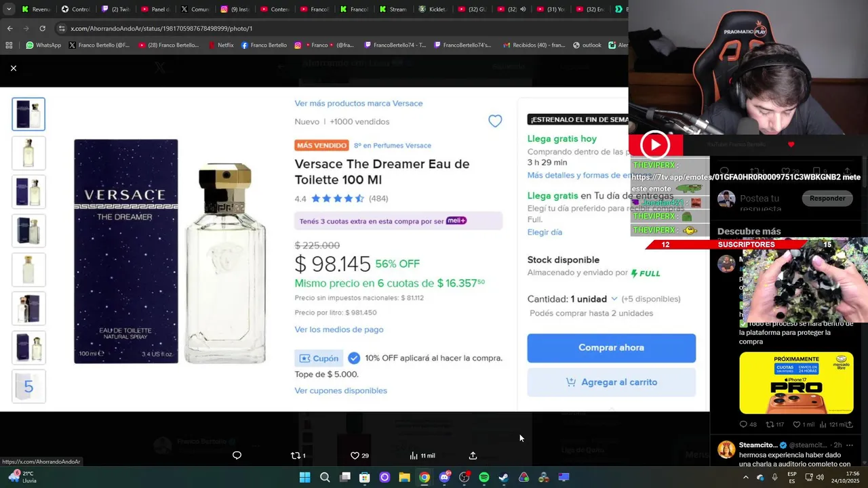The width and height of the screenshot is (868, 488).
Task: Open weather widget showing 21°C Lluvia
Action: [22, 477]
